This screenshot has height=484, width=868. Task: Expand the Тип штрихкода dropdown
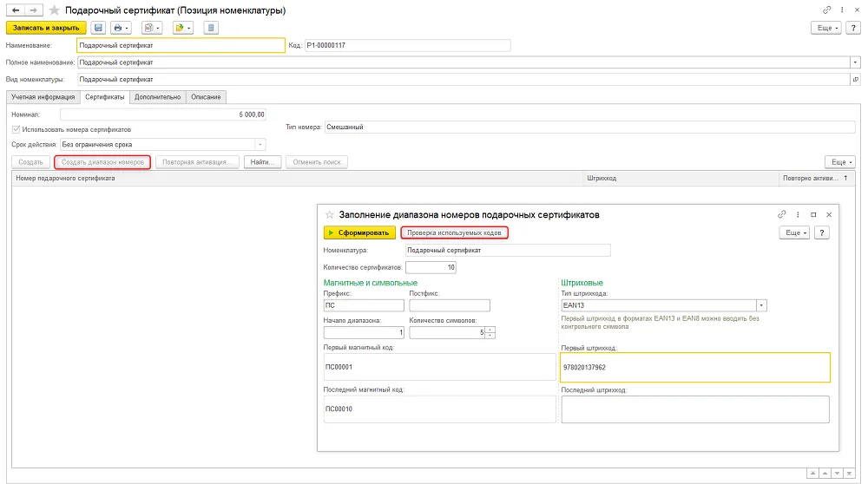tap(762, 305)
